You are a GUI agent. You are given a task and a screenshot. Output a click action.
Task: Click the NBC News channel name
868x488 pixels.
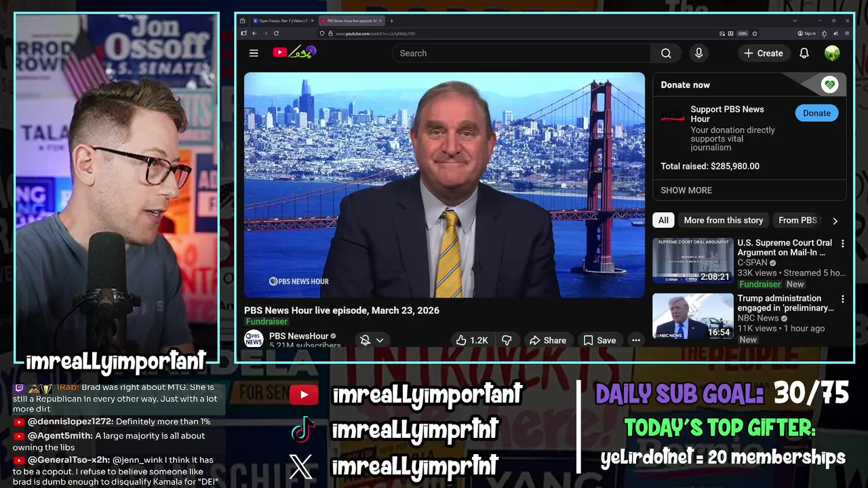tap(758, 318)
